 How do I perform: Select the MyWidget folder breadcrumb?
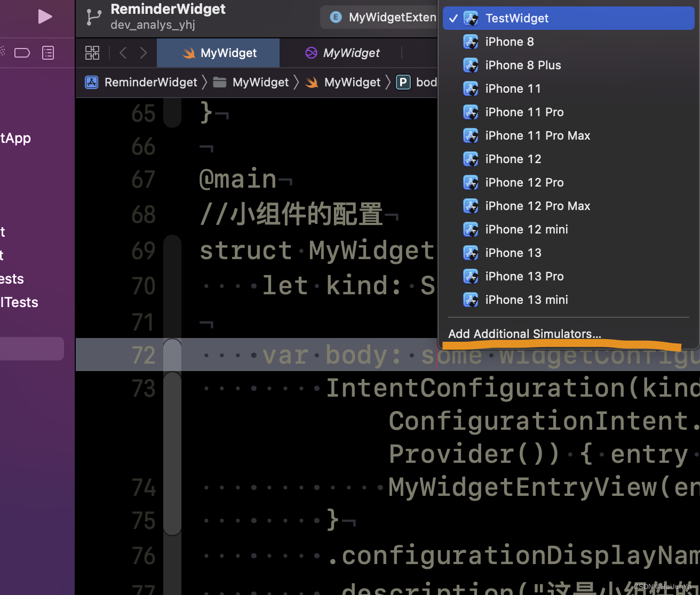[260, 82]
